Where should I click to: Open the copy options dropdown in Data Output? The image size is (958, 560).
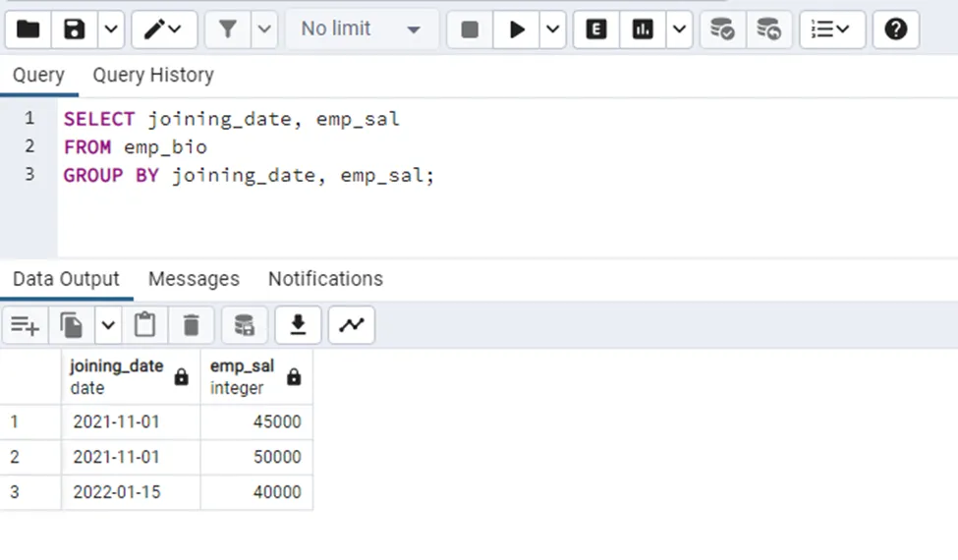tap(108, 325)
